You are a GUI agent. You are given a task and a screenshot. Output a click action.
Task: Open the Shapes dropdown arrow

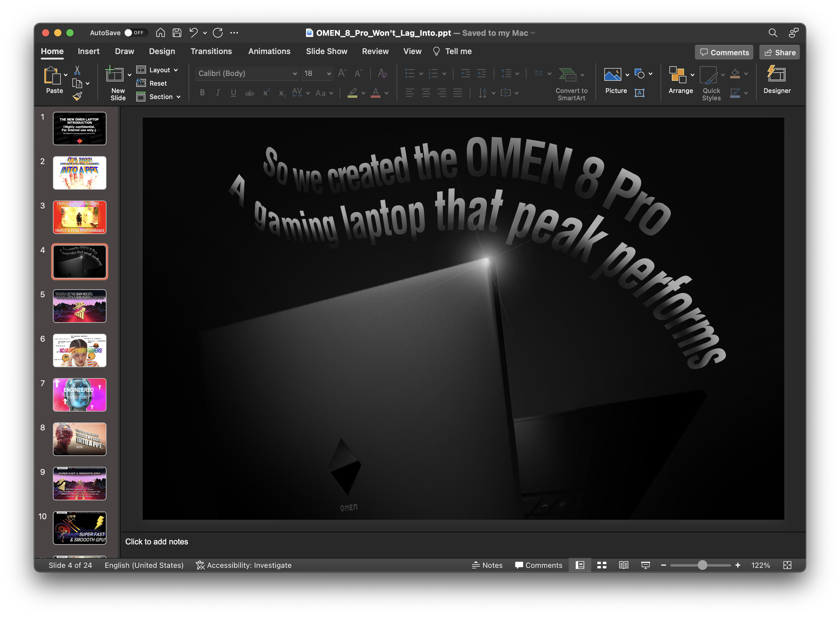point(650,74)
